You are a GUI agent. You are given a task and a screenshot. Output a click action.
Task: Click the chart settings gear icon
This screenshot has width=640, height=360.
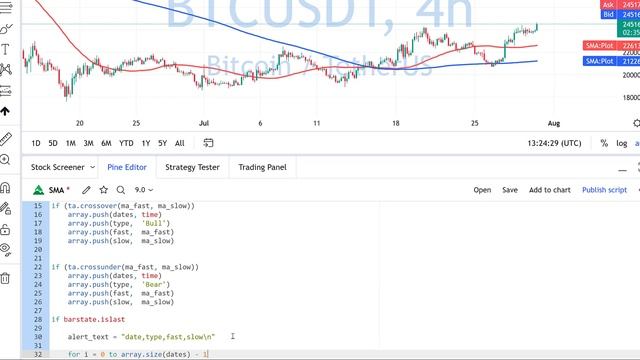[636, 123]
